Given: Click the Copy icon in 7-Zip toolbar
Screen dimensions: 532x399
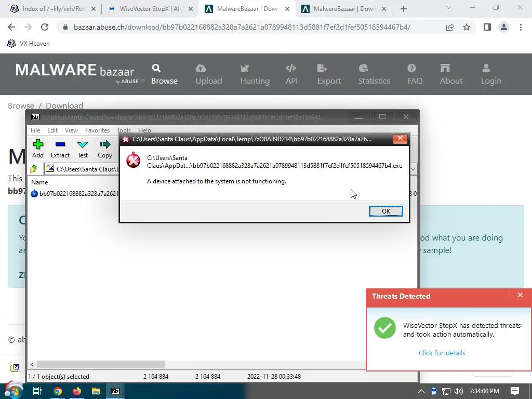Looking at the screenshot, I should (105, 149).
